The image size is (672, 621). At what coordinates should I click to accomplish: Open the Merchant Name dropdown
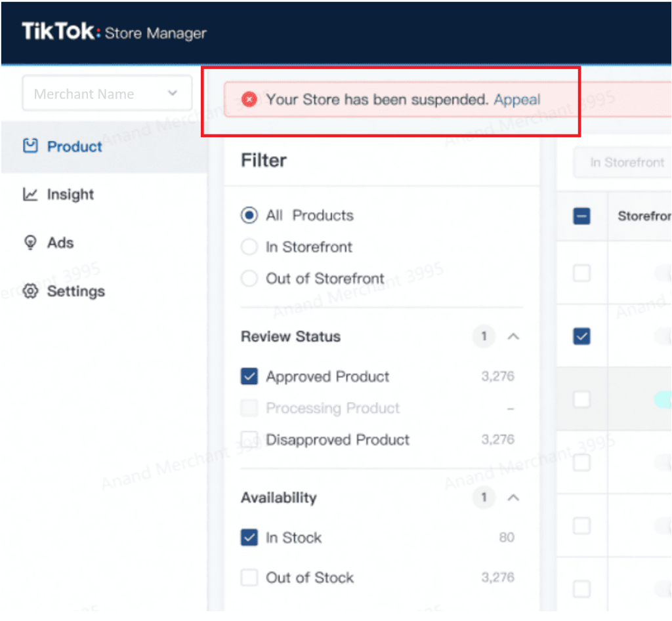(x=107, y=94)
